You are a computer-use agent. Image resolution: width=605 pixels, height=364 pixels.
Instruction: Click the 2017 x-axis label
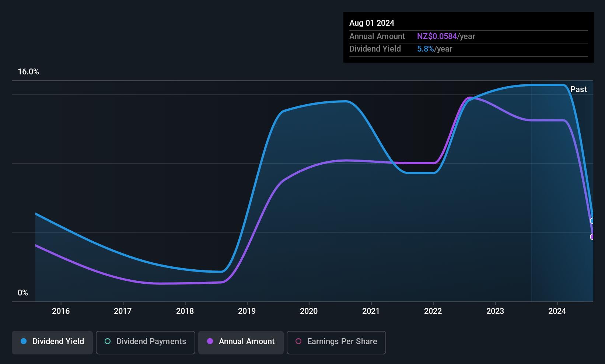tap(123, 311)
